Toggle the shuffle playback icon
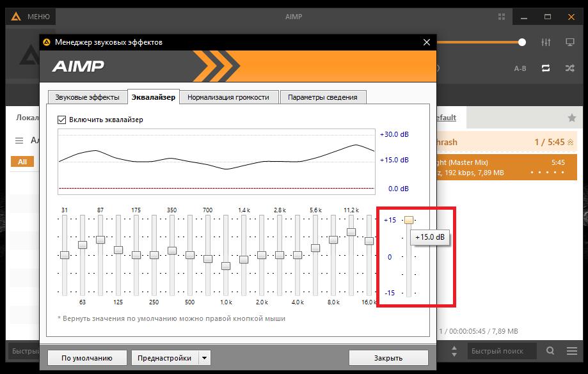The image size is (588, 374). [569, 68]
